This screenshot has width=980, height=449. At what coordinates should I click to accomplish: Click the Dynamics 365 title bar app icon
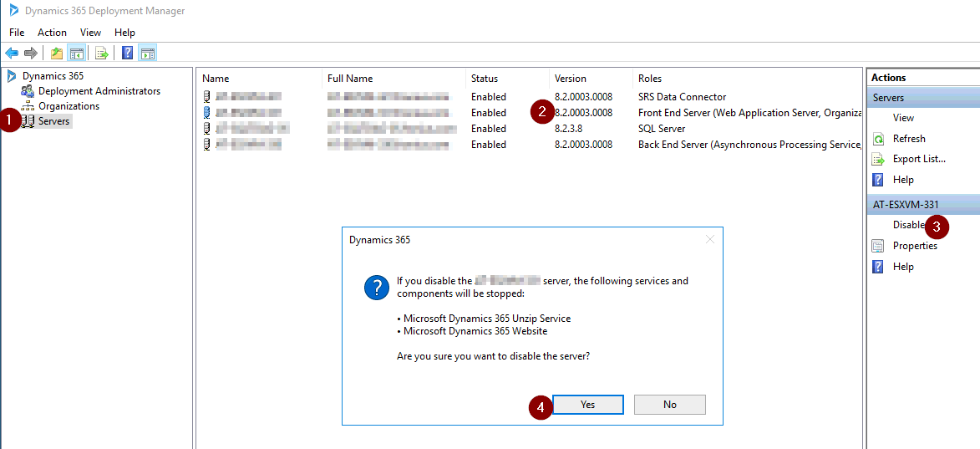(13, 10)
